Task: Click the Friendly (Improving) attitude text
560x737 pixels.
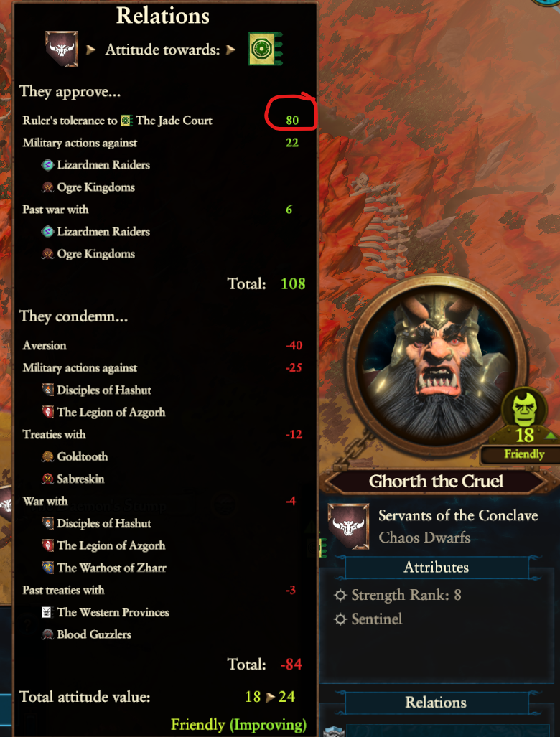Action: pyautogui.click(x=238, y=724)
